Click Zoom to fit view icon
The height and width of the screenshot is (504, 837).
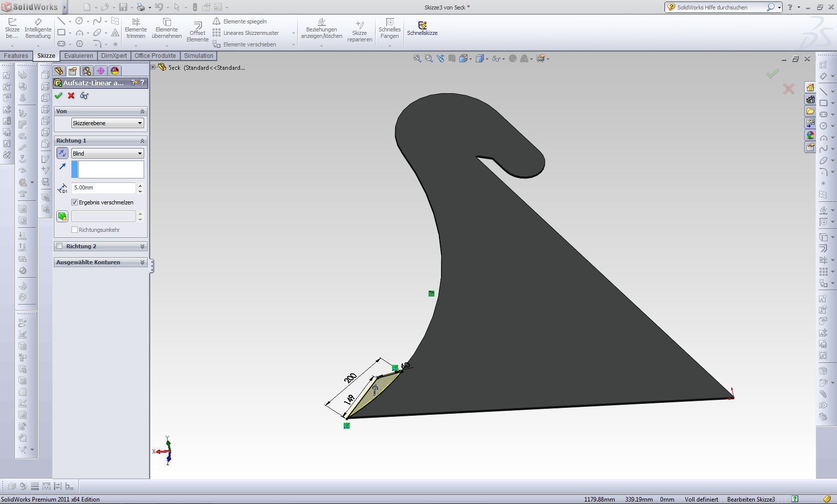tap(417, 58)
